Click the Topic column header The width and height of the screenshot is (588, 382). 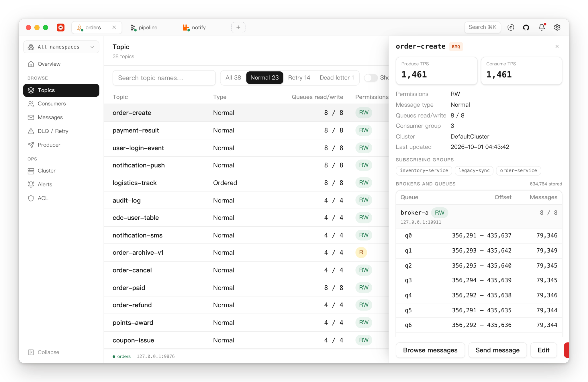tap(120, 97)
